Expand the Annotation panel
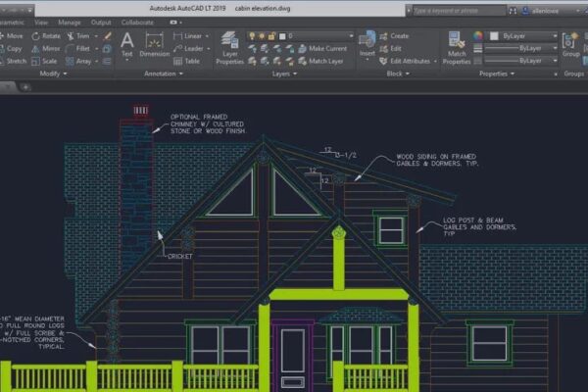Screen dimensions: 588x392 point(164,73)
